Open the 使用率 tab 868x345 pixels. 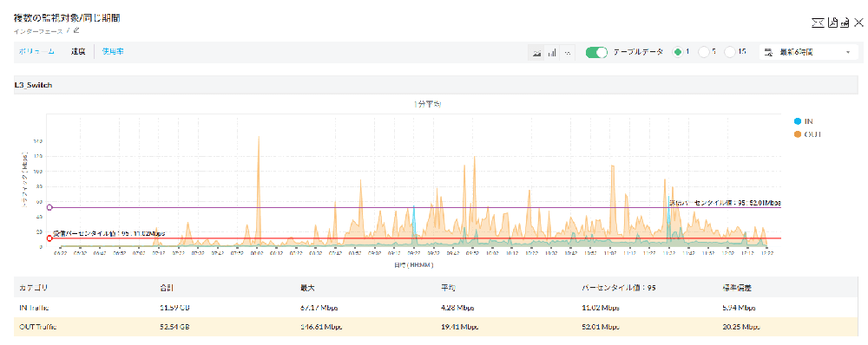tap(113, 51)
